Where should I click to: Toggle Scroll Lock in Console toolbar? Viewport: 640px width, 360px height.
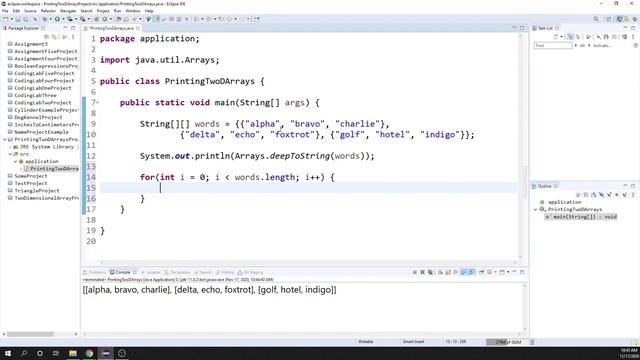(x=448, y=272)
